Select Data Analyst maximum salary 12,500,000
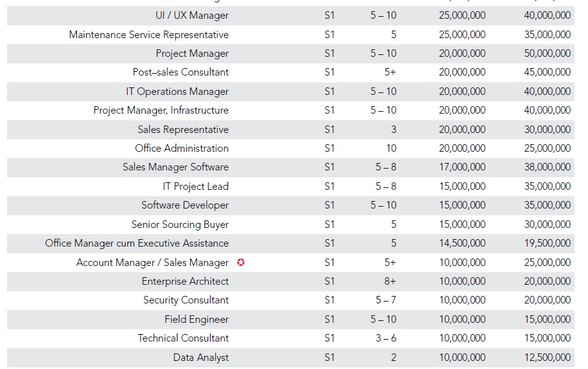The height and width of the screenshot is (369, 588). [x=547, y=357]
